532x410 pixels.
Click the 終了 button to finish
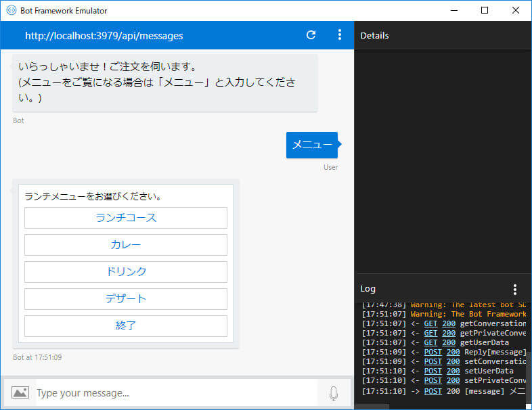pyautogui.click(x=126, y=326)
